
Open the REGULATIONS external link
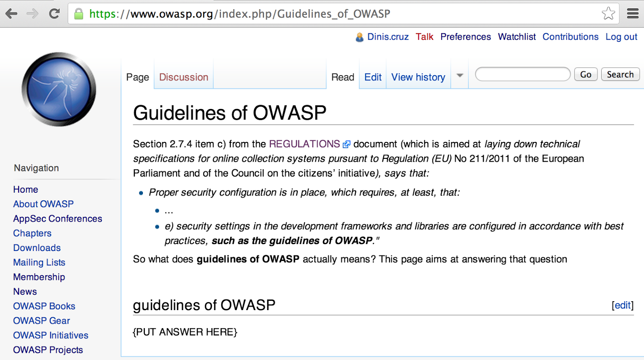tap(304, 144)
